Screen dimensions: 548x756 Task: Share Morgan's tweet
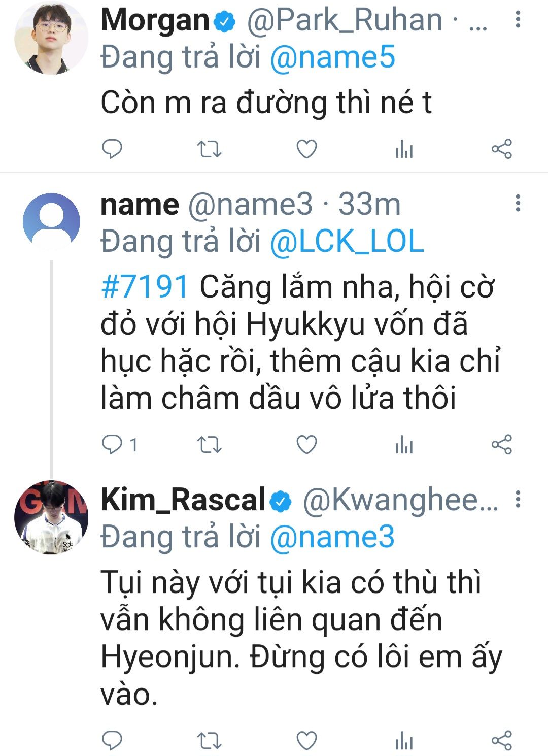pyautogui.click(x=501, y=149)
